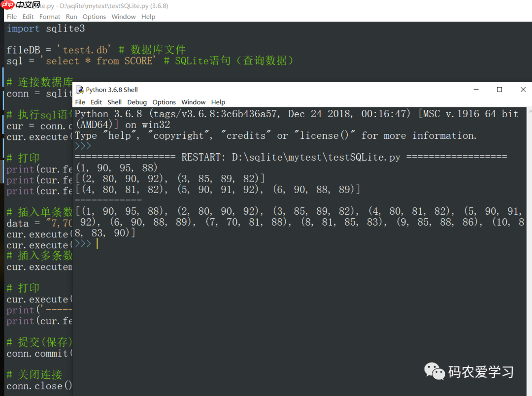
Task: Click output line starting with [(4, 80, 81, 82)
Action: click(x=218, y=189)
